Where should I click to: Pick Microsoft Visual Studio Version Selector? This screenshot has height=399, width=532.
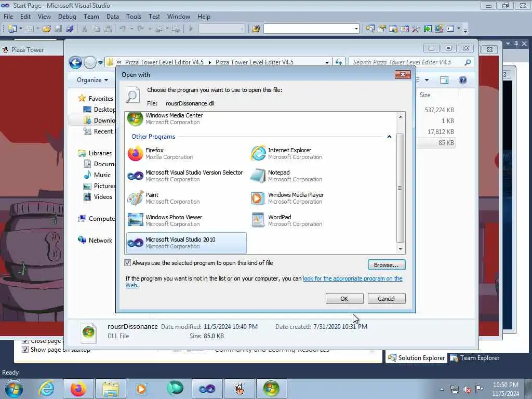coord(186,176)
